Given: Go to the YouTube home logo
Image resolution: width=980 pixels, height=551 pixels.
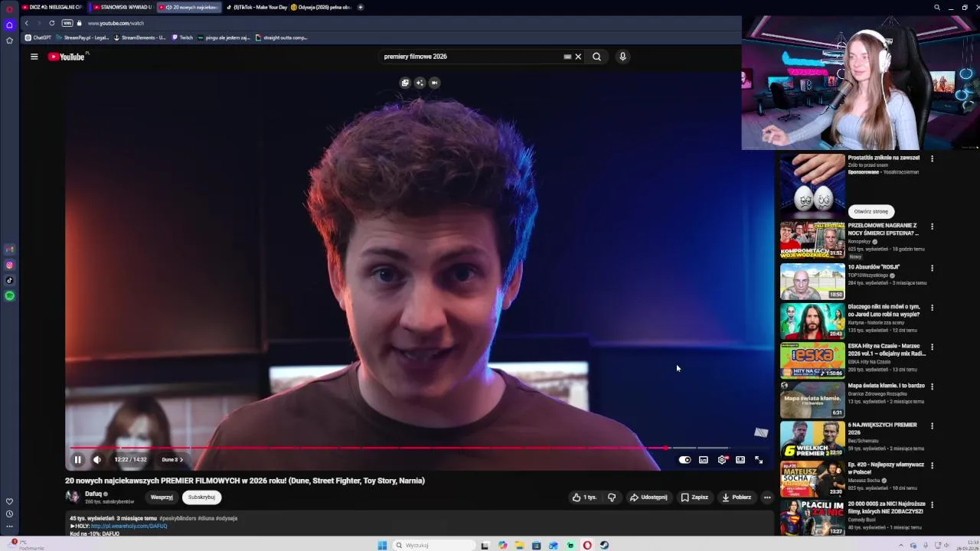Looking at the screenshot, I should [x=67, y=57].
